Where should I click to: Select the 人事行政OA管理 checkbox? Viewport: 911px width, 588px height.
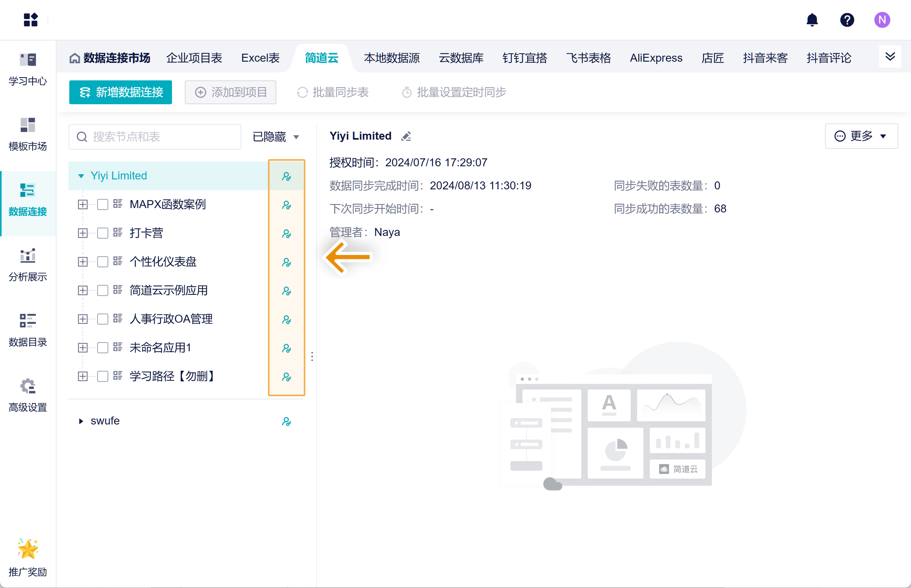tap(103, 319)
